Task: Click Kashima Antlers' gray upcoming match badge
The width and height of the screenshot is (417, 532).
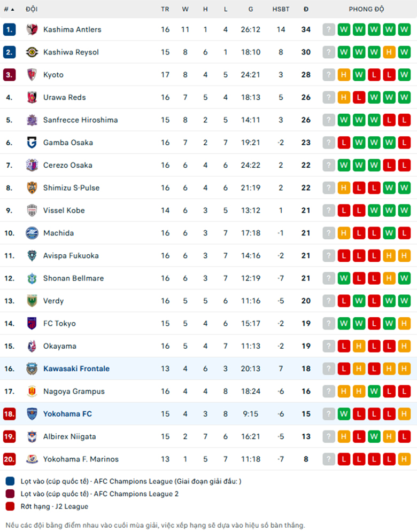Action: (x=329, y=29)
